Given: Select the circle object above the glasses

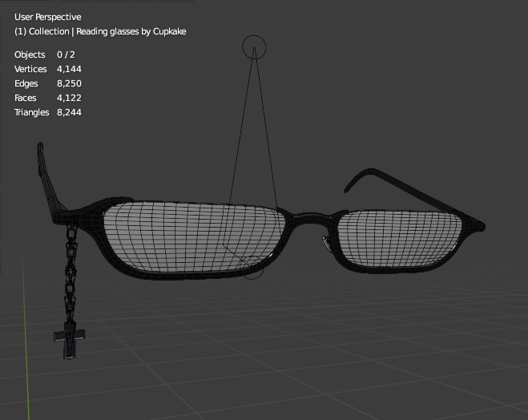Looking at the screenshot, I should click(x=254, y=46).
